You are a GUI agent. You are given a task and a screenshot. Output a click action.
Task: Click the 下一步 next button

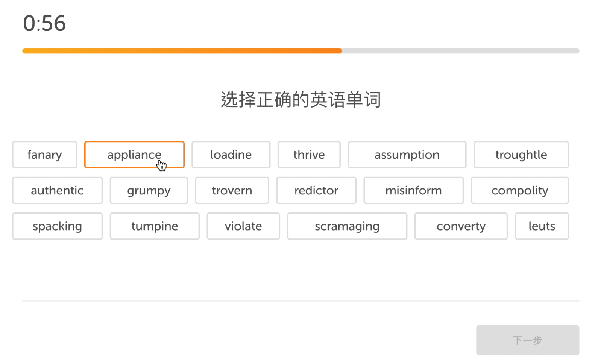tap(528, 340)
